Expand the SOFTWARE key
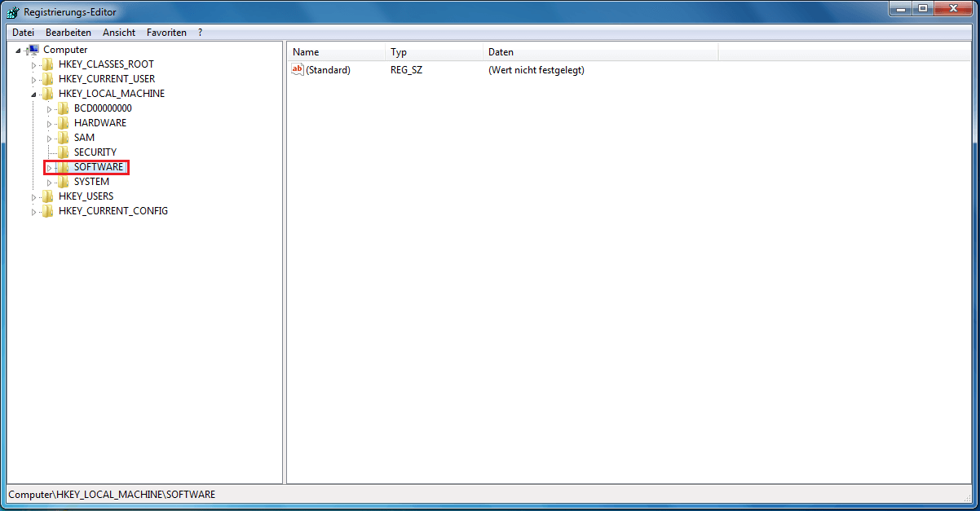 click(x=50, y=168)
